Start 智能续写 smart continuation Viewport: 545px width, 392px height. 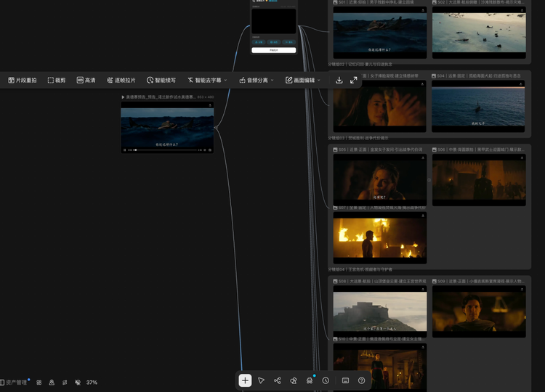click(x=161, y=80)
